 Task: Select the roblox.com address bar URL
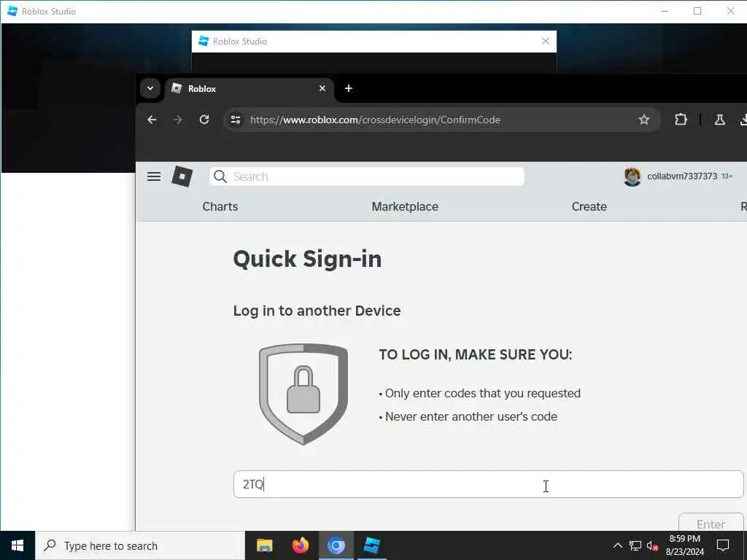[375, 120]
